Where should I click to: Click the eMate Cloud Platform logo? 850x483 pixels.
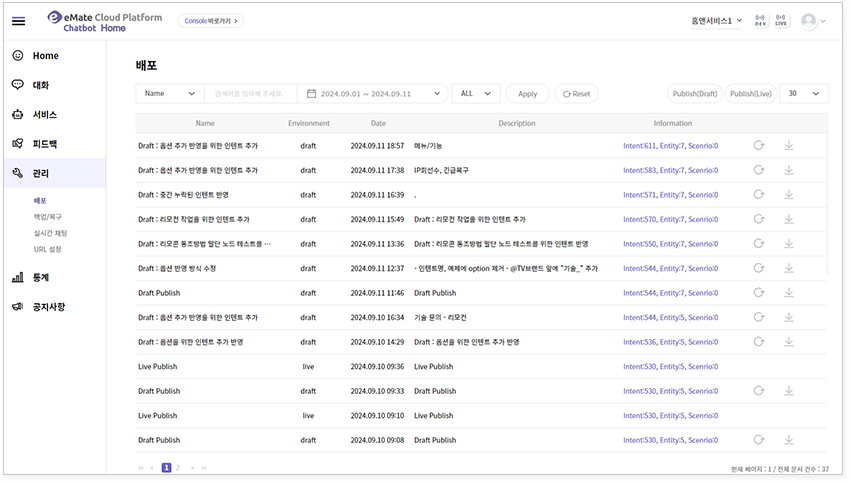pyautogui.click(x=105, y=22)
